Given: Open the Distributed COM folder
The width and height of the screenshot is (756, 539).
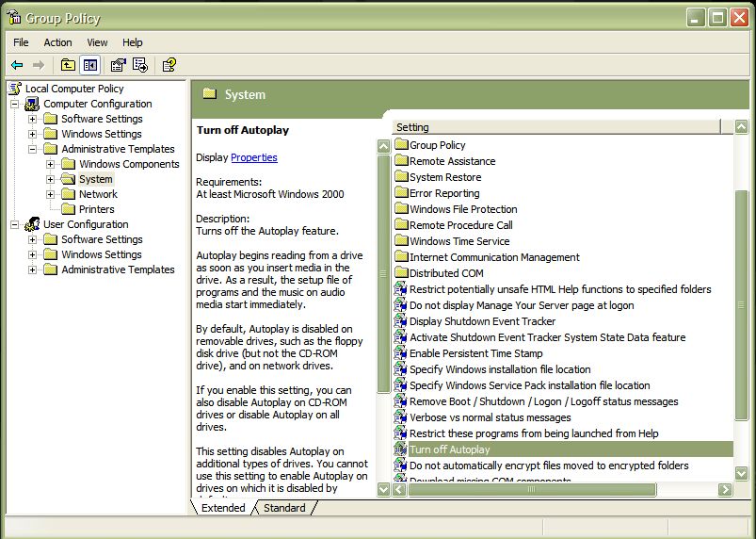Looking at the screenshot, I should tap(440, 272).
